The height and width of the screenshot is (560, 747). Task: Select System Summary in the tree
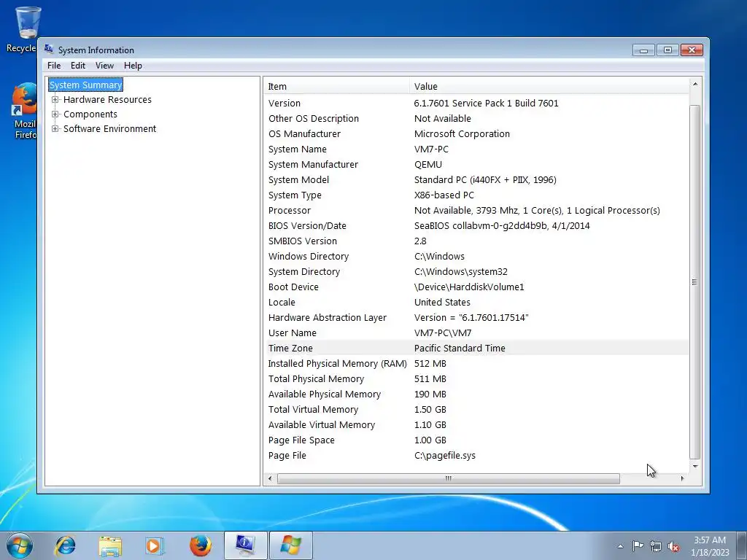point(86,85)
